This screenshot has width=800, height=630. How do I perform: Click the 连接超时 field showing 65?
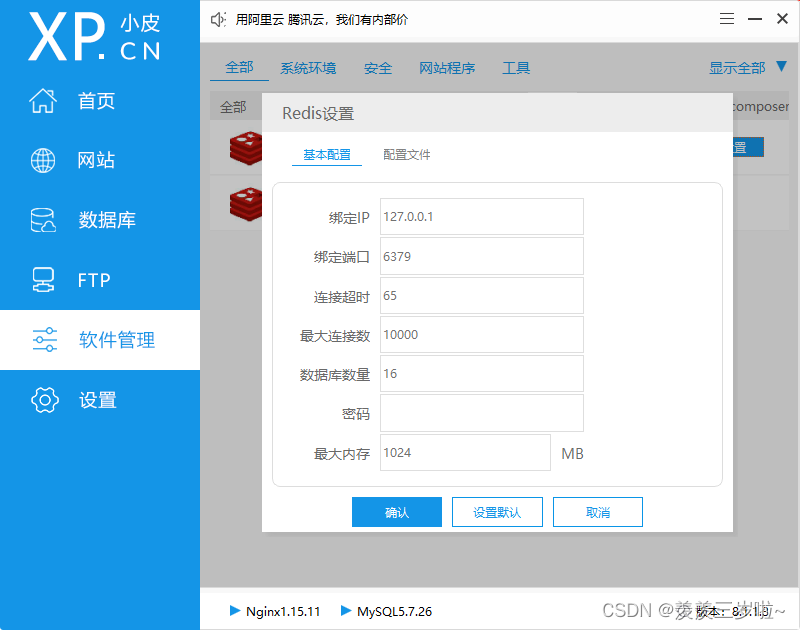coord(482,295)
